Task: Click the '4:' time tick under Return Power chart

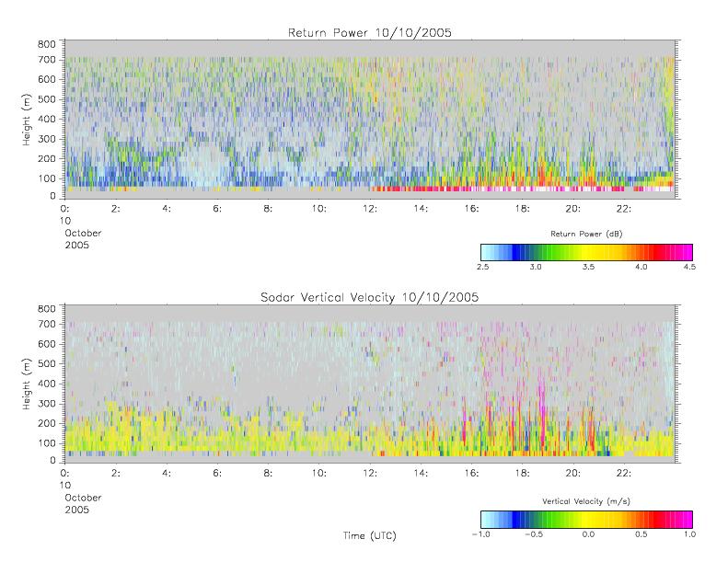Action: pos(167,209)
